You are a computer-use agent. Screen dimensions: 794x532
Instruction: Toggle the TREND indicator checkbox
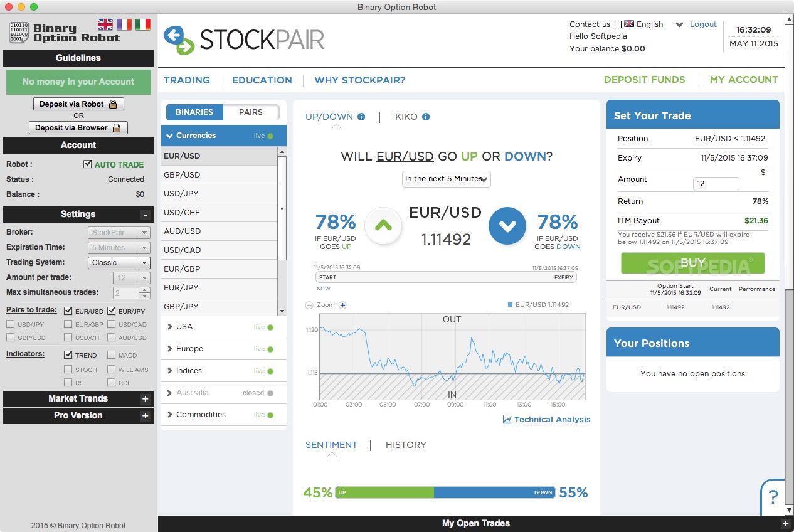tap(68, 355)
